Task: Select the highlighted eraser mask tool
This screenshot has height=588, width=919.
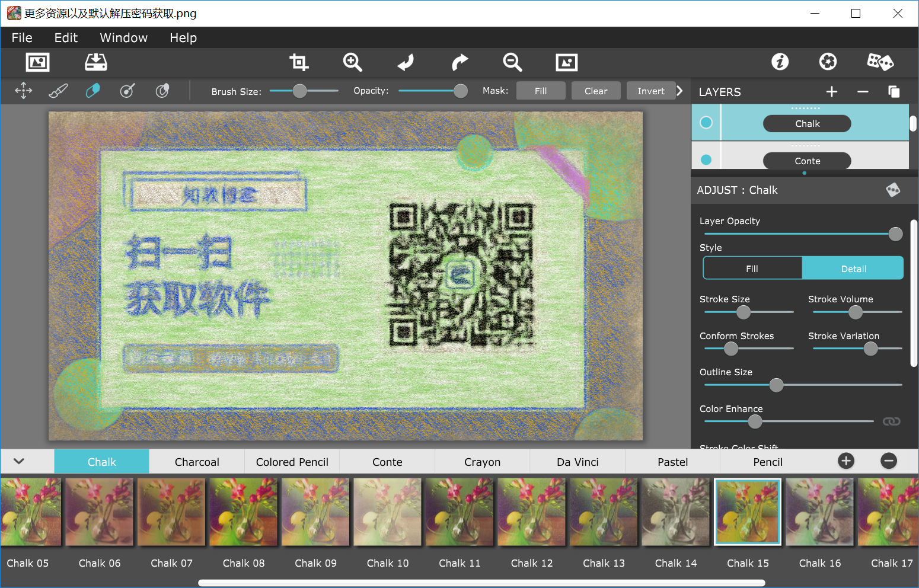Action: click(93, 91)
